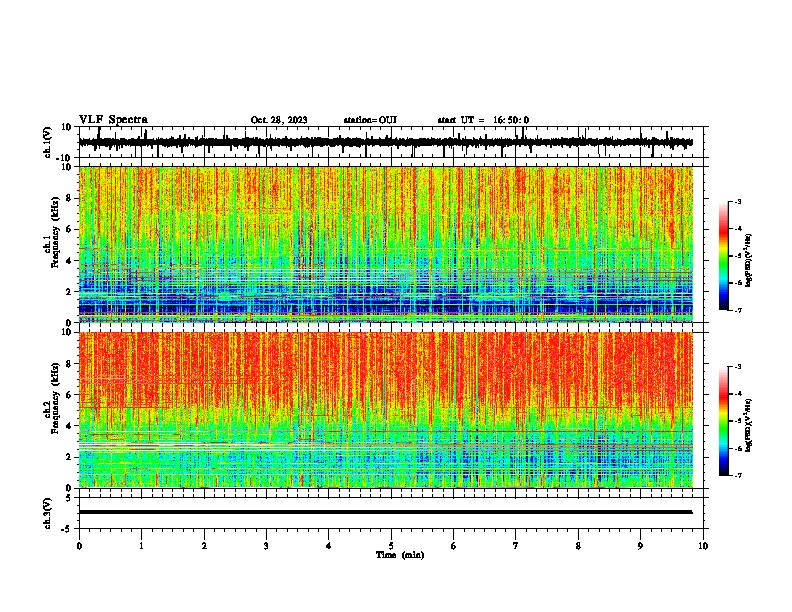Screen dimensions: 792x612
Task: Click time axis tick label "4"
Action: (328, 546)
